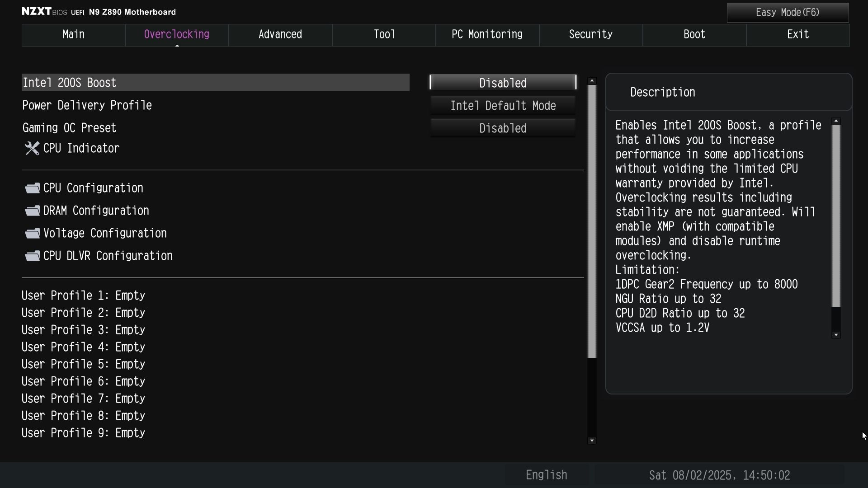Select User Profile 6: Empty
This screenshot has height=488, width=868.
point(84,381)
